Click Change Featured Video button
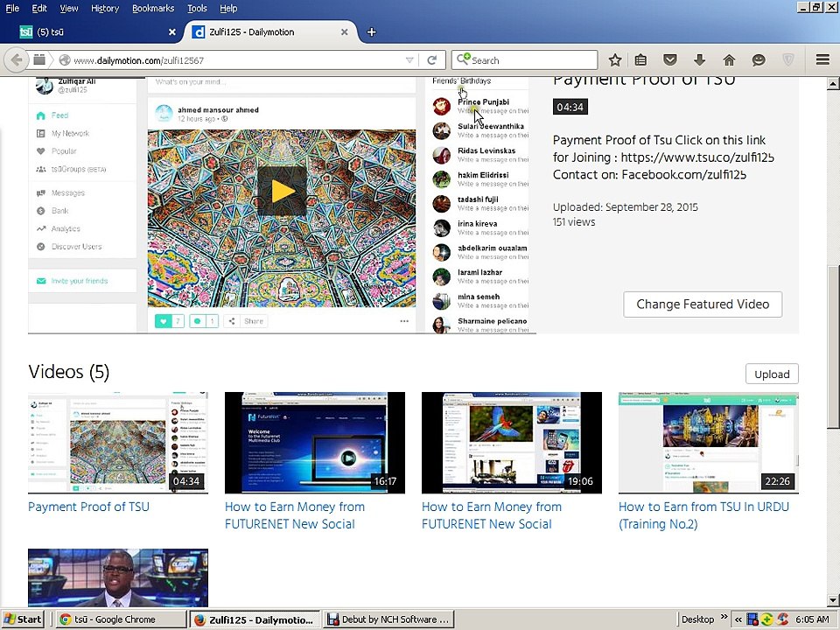 click(703, 304)
